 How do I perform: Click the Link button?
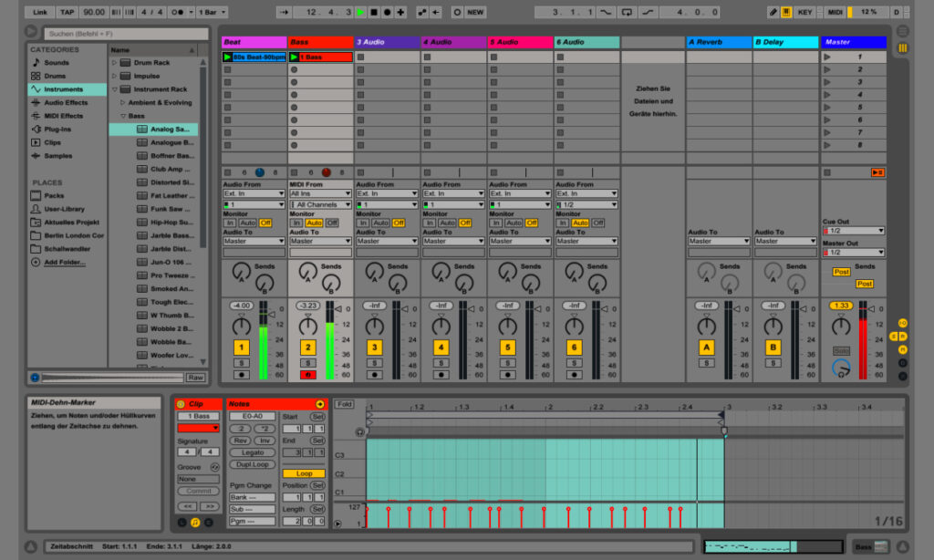(40, 12)
